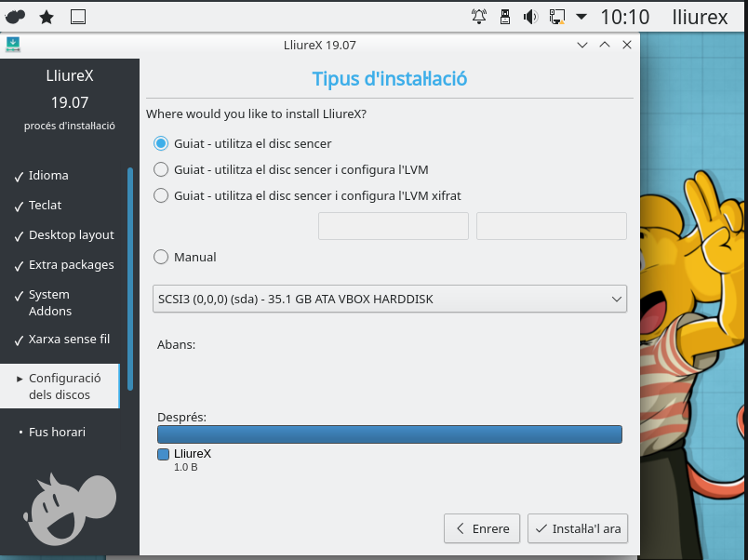Select guided whole disk with LVM option
Viewport: 748px width, 560px height.
(x=161, y=169)
